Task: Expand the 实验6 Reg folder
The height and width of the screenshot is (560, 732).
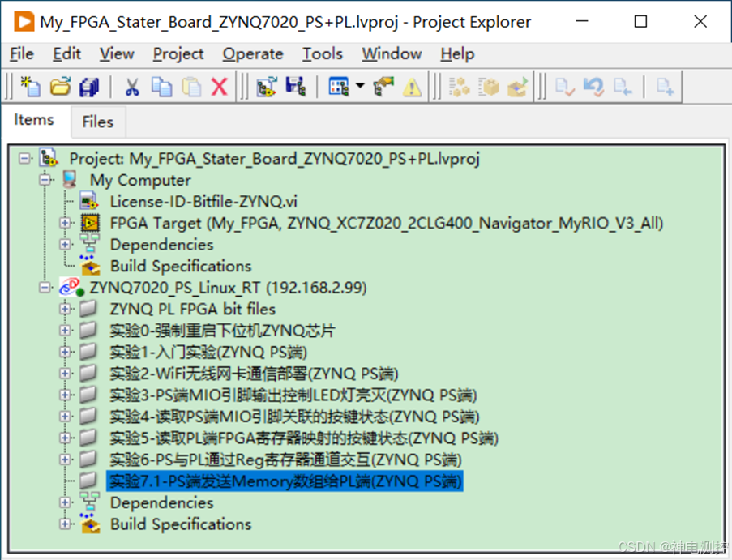Action: click(66, 460)
